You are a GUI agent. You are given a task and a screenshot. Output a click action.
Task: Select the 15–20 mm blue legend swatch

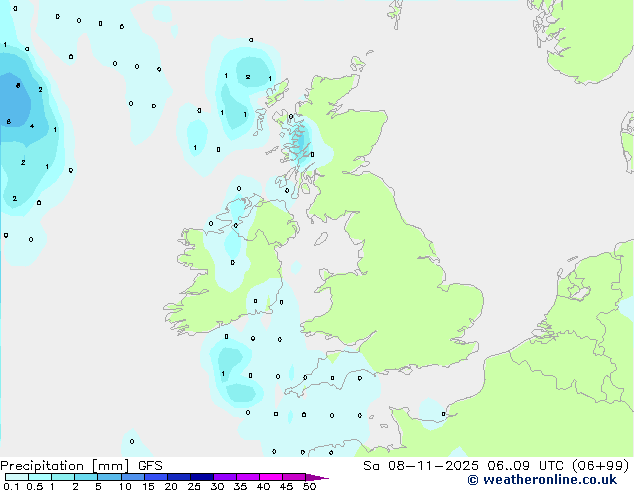156,477
